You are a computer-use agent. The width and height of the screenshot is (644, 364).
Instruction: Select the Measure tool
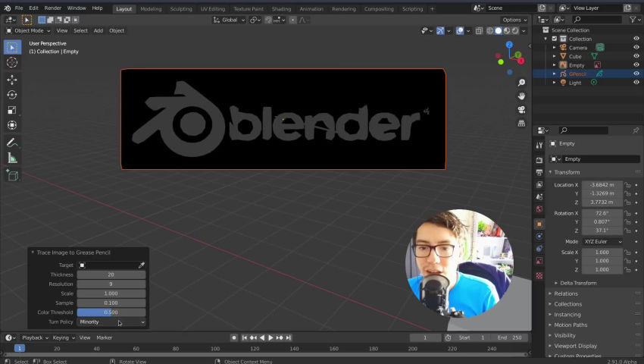12,158
